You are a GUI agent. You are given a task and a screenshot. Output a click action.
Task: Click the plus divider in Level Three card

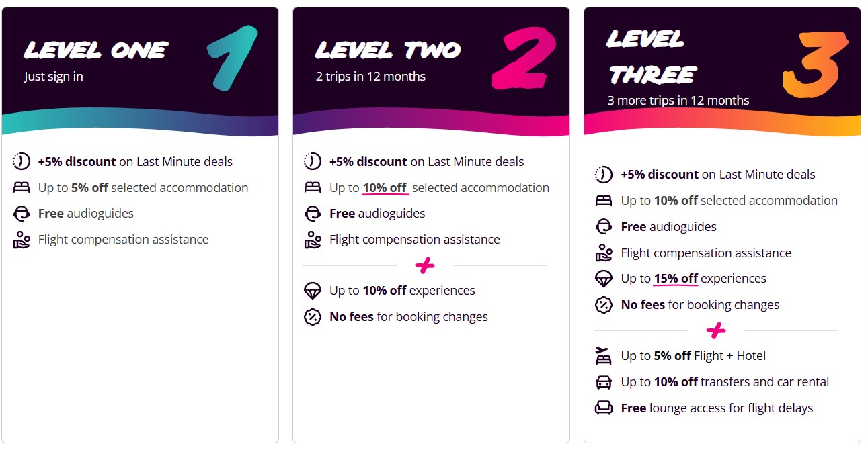pos(716,330)
